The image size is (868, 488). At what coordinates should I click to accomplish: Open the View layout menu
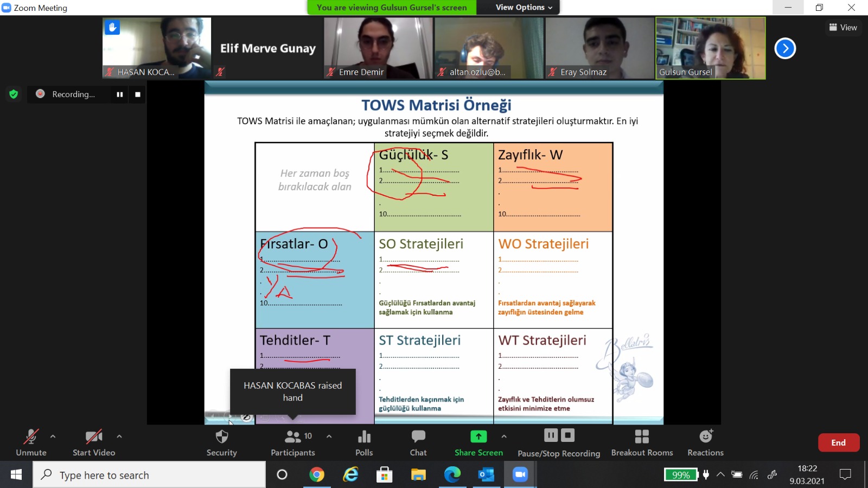click(843, 27)
